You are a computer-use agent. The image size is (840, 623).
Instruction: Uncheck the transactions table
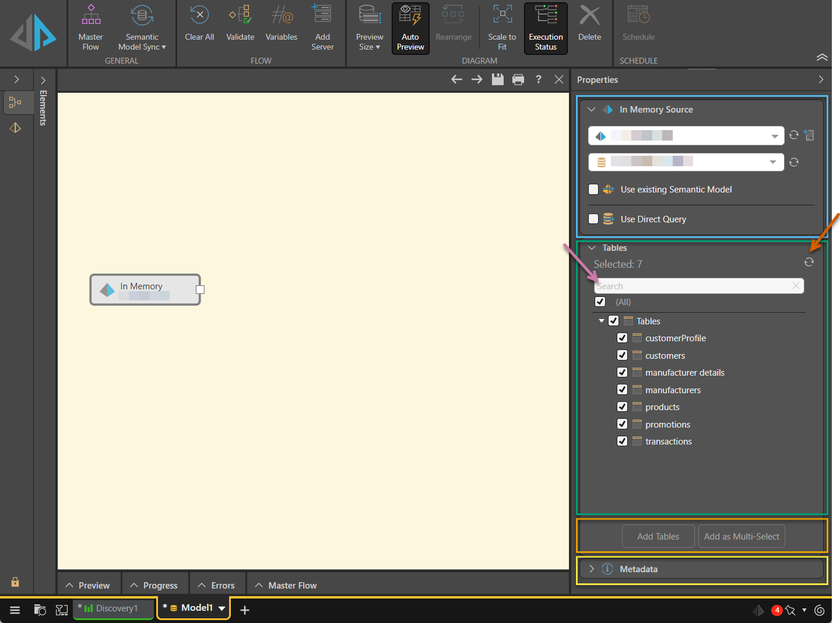coord(622,442)
